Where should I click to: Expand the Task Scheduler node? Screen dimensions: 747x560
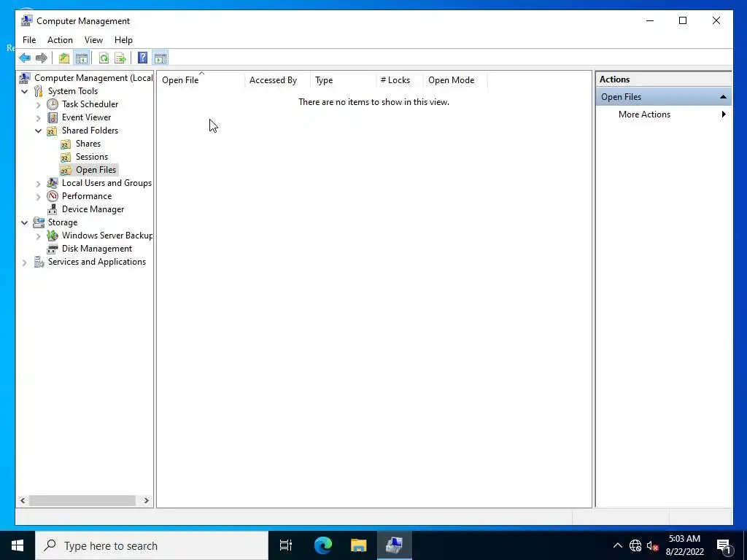coord(39,104)
